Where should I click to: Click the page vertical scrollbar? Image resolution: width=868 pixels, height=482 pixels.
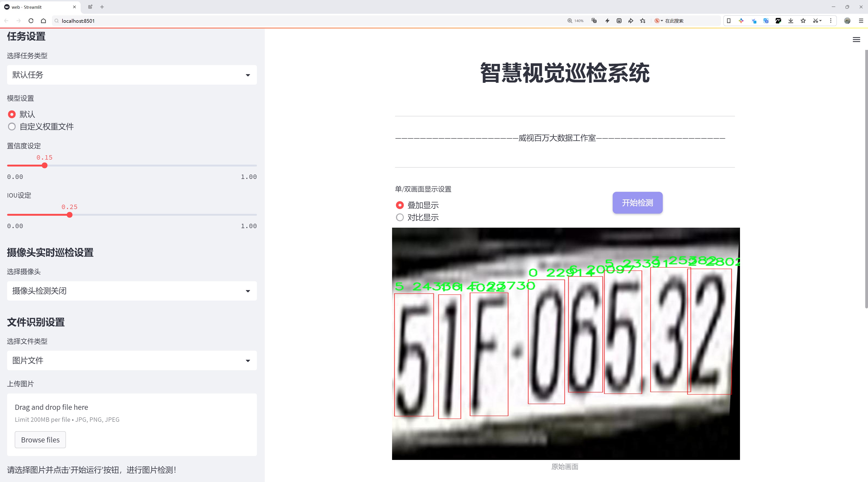point(866,179)
